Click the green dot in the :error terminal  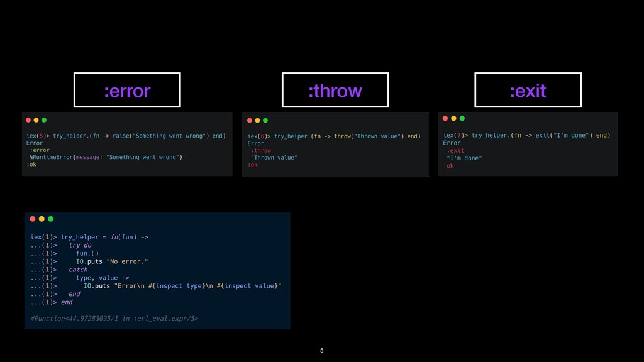click(44, 120)
